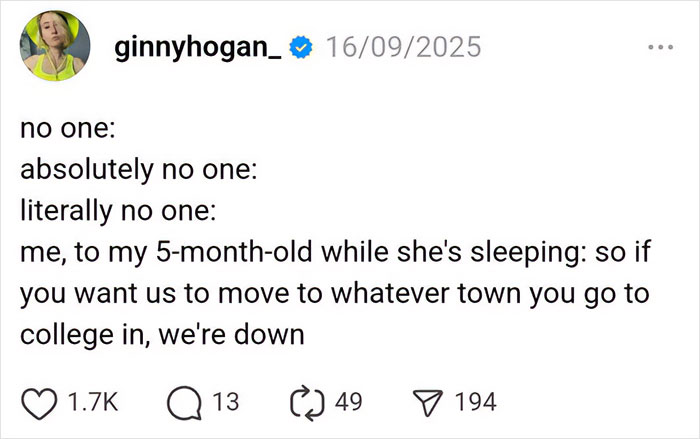The width and height of the screenshot is (700, 439).
Task: View the 13 replies count
Action: 229,402
